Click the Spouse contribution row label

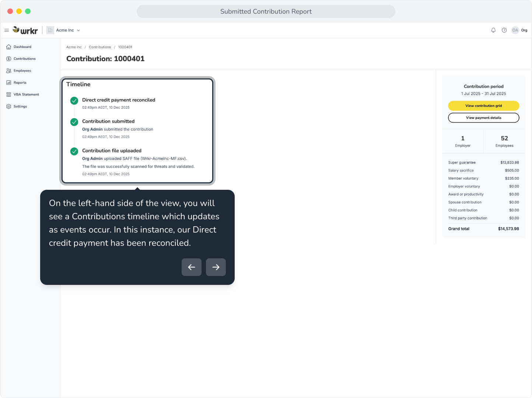pyautogui.click(x=465, y=202)
